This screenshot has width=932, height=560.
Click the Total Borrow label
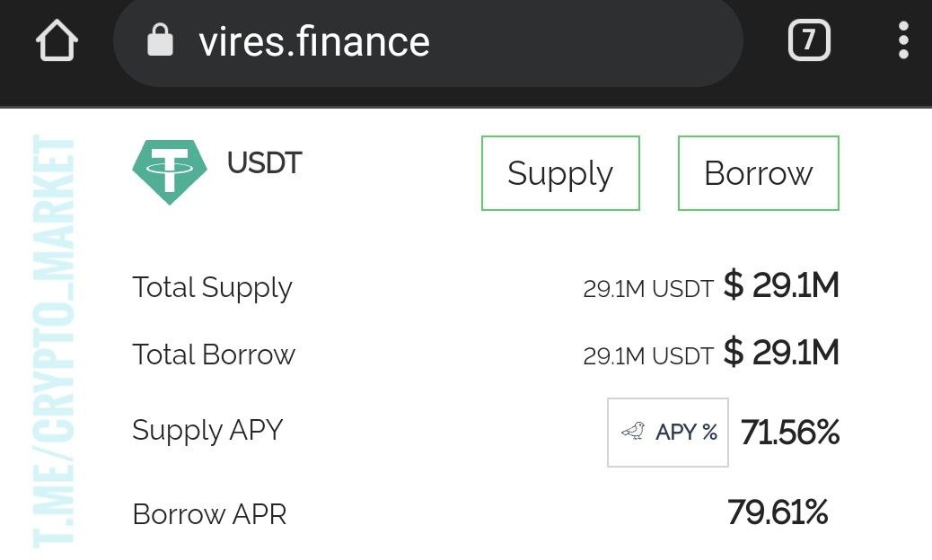214,354
